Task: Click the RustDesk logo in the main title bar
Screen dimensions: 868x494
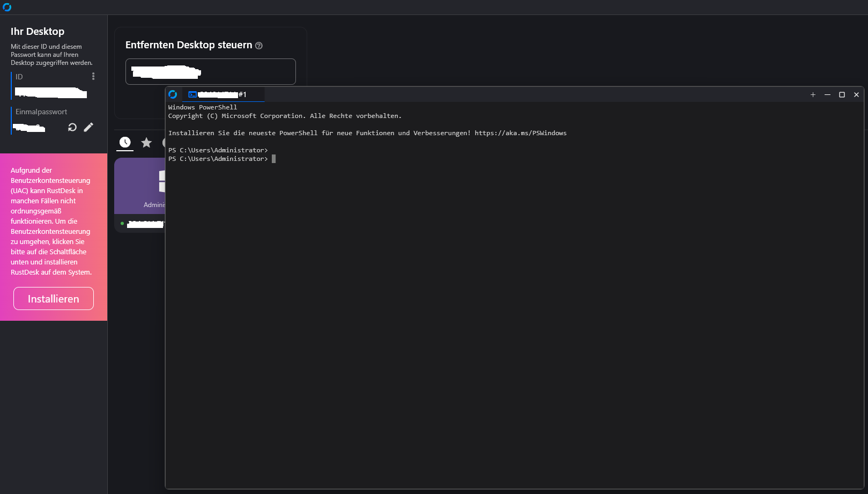Action: coord(7,7)
